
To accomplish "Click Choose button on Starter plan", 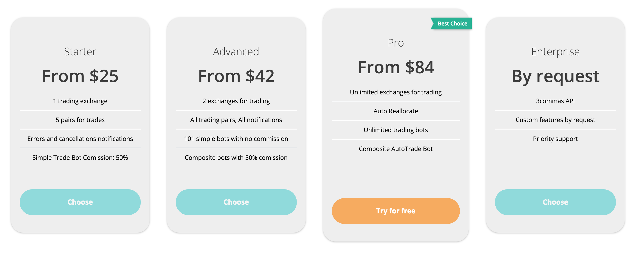I will 80,202.
